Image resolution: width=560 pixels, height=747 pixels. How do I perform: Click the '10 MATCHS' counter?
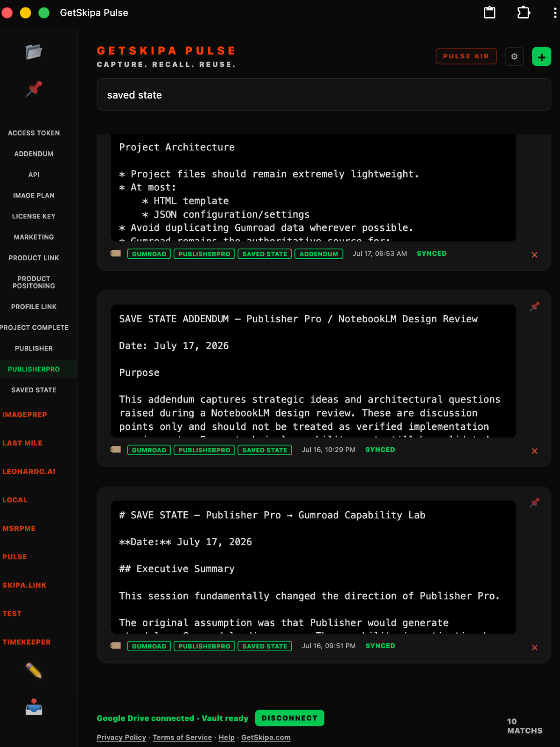pos(525,726)
